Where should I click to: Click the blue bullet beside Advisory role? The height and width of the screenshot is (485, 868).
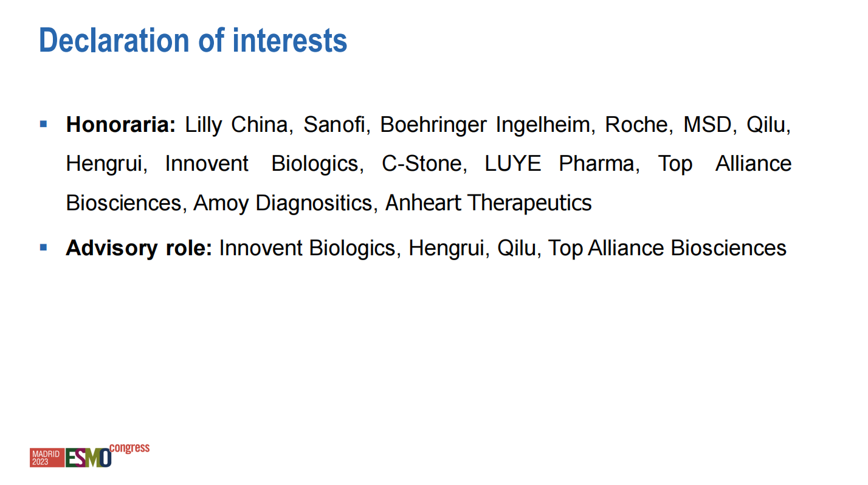(x=43, y=247)
